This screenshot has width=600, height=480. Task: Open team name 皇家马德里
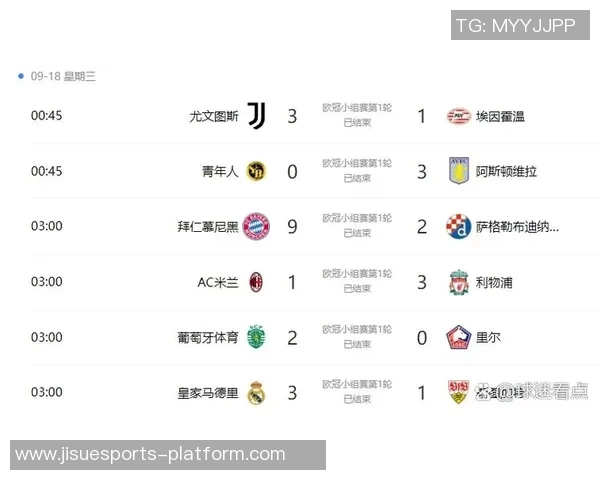(x=208, y=393)
